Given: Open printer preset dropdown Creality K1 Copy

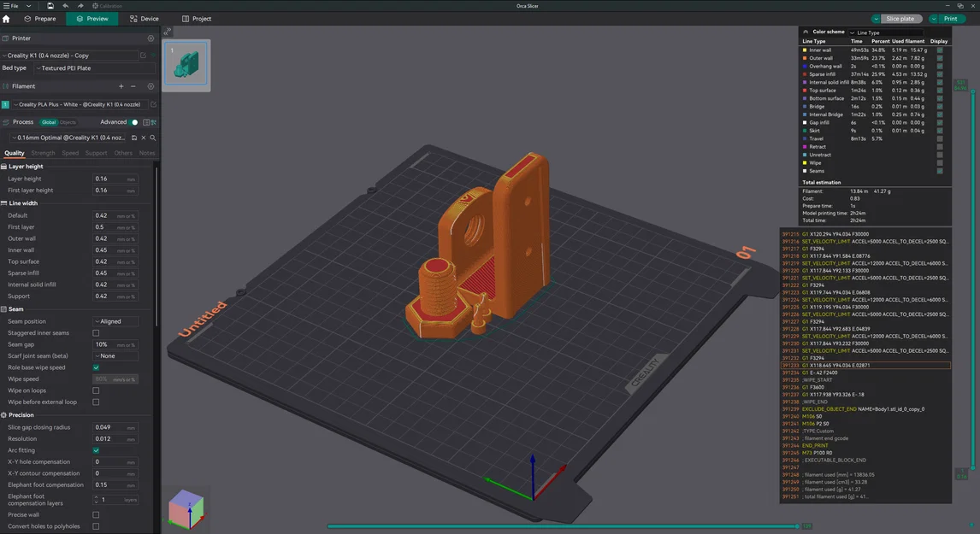Looking at the screenshot, I should (70, 56).
